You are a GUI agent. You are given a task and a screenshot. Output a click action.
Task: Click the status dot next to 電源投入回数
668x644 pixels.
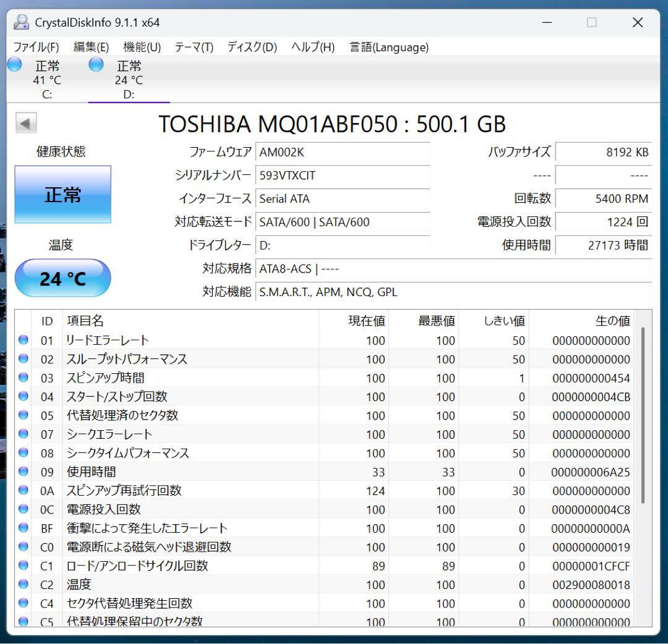(x=23, y=509)
